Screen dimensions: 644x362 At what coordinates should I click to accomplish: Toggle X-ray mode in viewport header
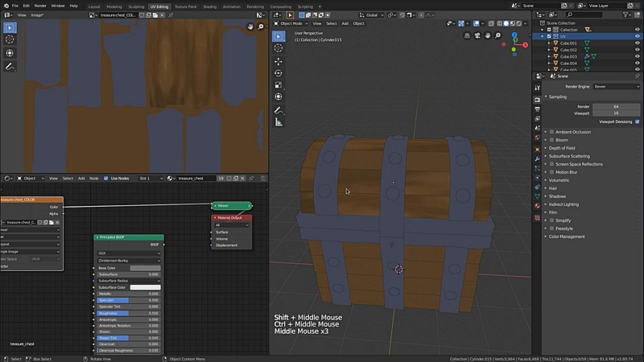click(491, 23)
